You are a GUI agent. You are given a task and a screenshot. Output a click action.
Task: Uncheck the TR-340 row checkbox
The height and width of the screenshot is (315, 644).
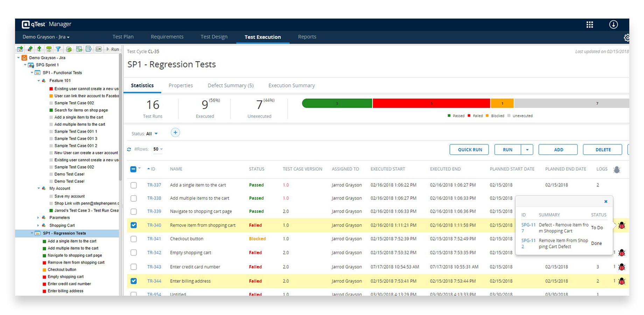pyautogui.click(x=133, y=225)
